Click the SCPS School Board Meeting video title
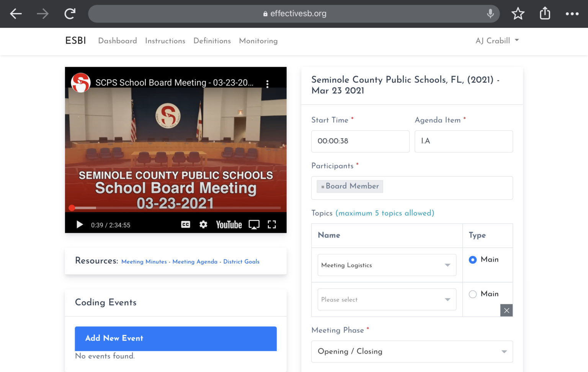The image size is (588, 372). click(x=174, y=83)
